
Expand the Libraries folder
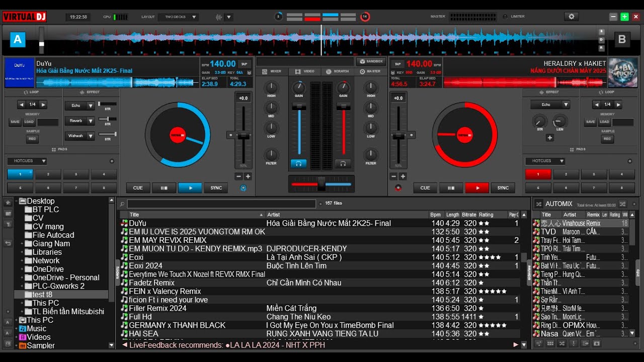pos(22,252)
